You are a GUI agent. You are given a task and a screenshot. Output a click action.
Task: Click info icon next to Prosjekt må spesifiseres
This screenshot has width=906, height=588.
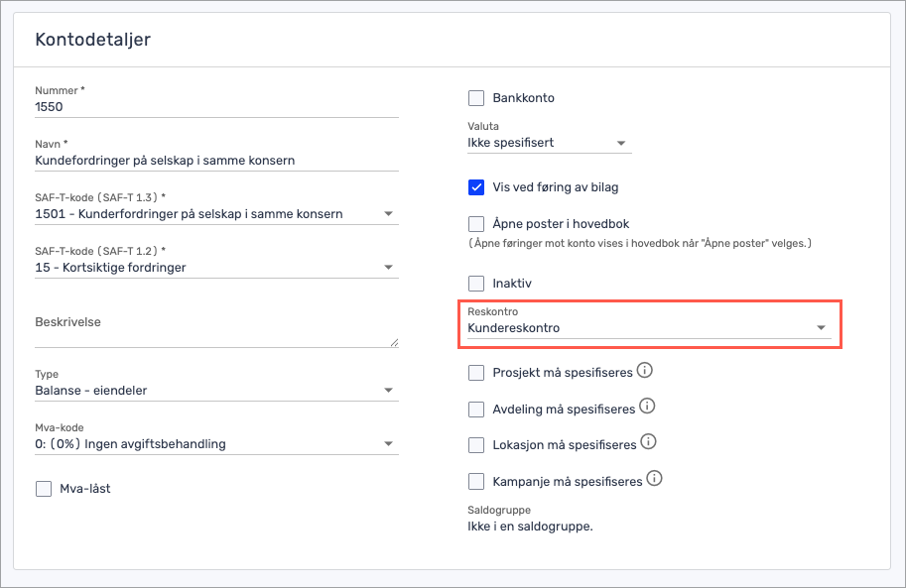tap(644, 371)
